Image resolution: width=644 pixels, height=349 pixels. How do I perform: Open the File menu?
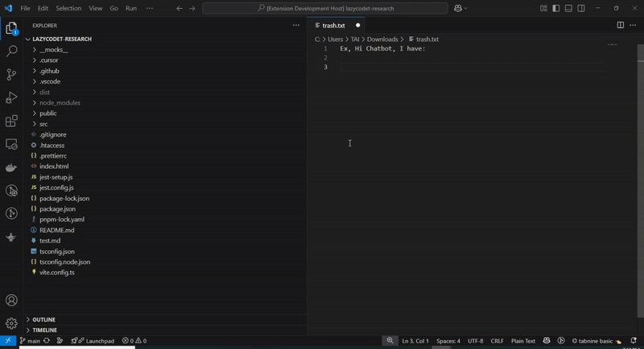(25, 8)
